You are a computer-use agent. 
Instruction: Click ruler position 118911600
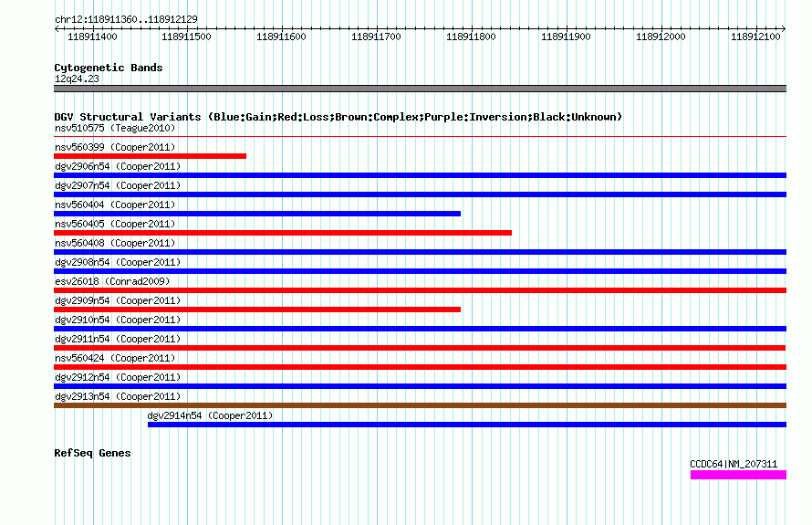click(281, 37)
